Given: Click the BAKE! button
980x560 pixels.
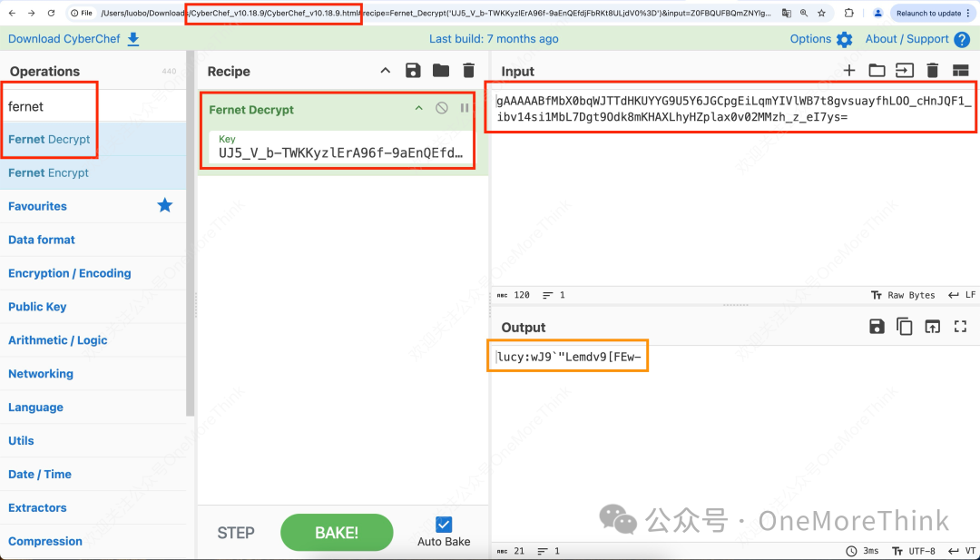Looking at the screenshot, I should [337, 533].
